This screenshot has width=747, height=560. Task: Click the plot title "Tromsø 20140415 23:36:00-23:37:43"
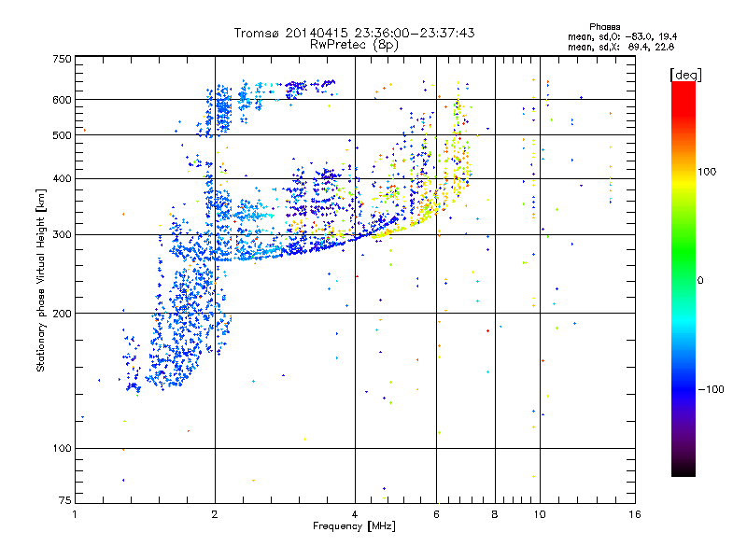[x=354, y=33]
